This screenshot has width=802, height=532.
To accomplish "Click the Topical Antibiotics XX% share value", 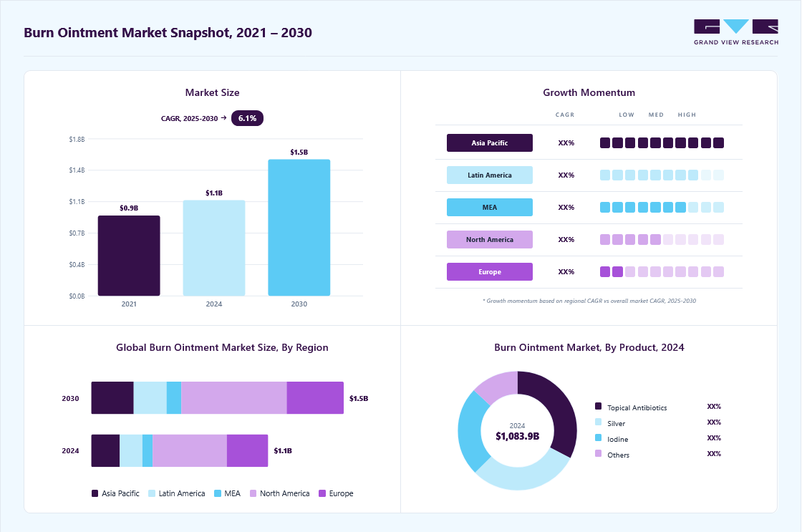I will (714, 407).
